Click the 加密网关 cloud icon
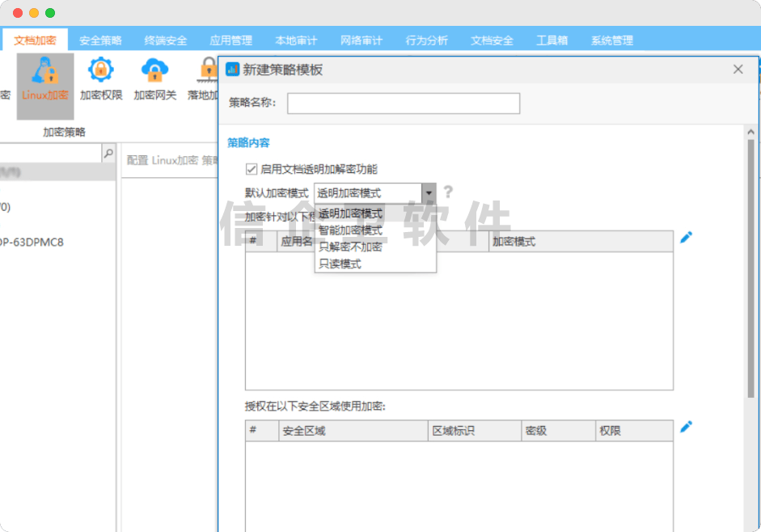 pos(155,73)
